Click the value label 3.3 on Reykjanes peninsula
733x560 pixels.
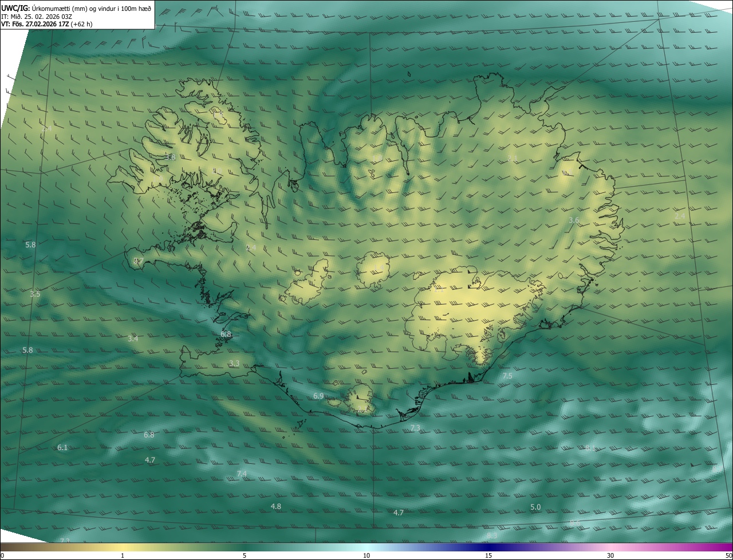pyautogui.click(x=234, y=364)
